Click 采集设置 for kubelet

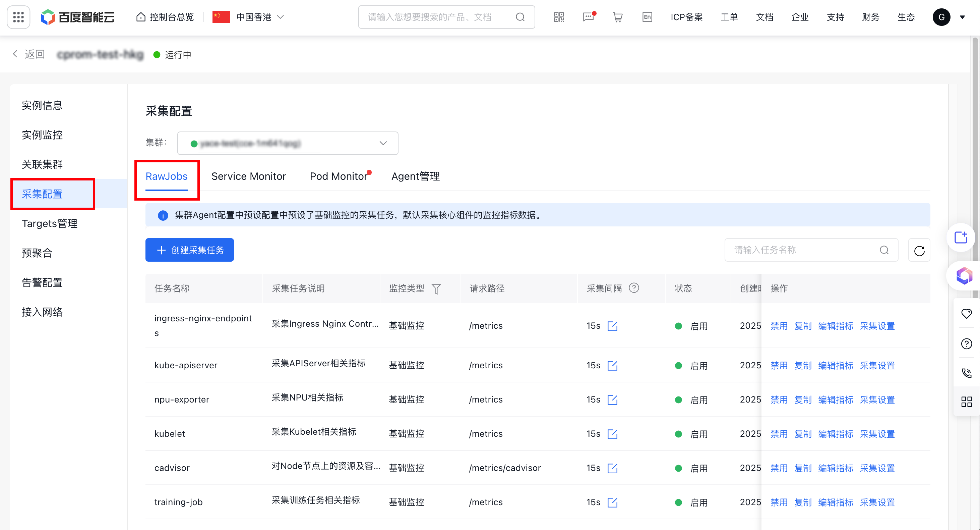point(877,434)
